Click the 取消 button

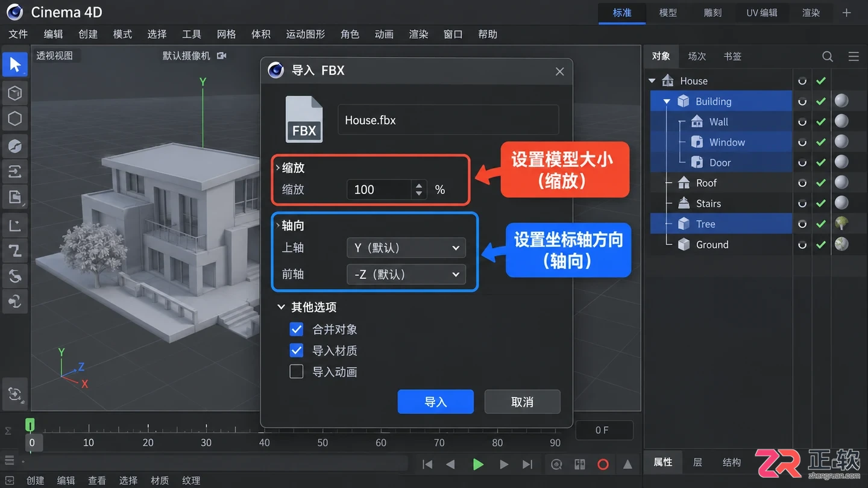pos(522,402)
